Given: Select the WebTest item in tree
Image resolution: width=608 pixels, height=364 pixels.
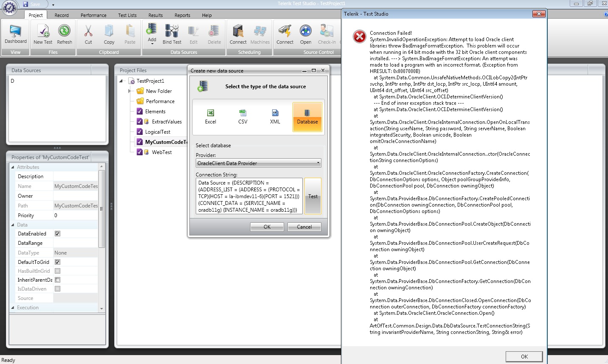Looking at the screenshot, I should pyautogui.click(x=162, y=152).
